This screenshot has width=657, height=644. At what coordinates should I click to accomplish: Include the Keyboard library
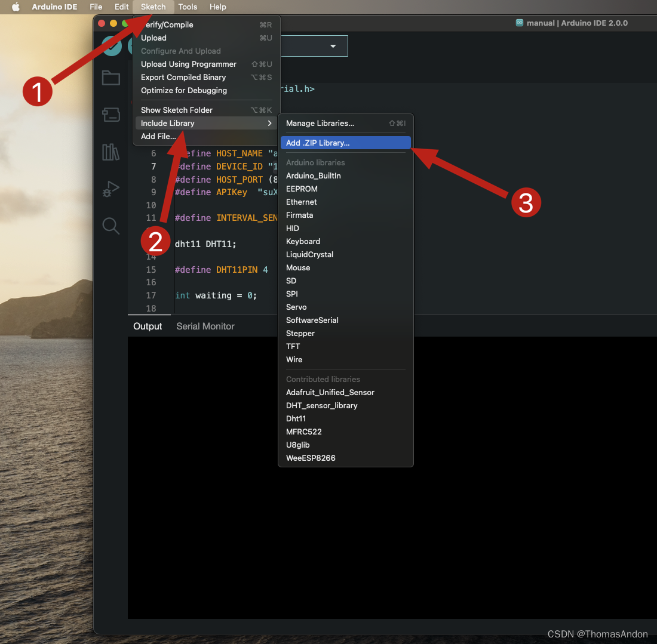346,241
